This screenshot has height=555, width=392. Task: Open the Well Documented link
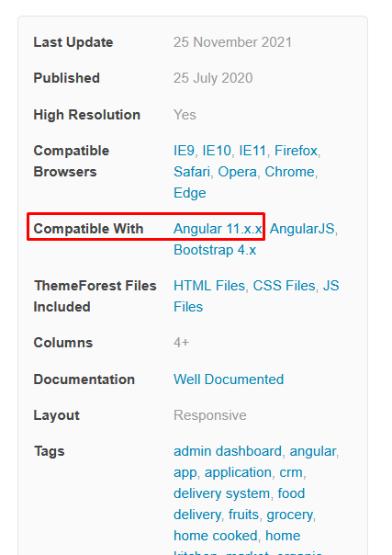[x=229, y=379]
